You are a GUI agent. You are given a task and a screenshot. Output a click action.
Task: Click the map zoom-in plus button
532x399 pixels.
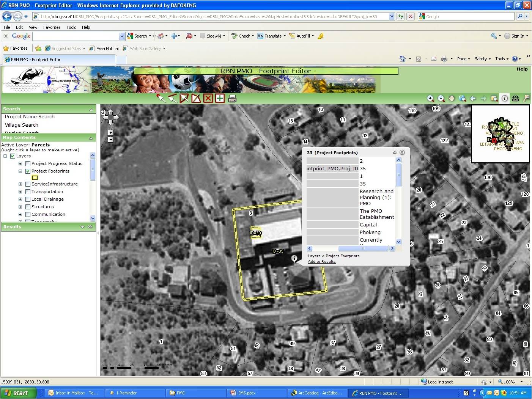(x=110, y=133)
